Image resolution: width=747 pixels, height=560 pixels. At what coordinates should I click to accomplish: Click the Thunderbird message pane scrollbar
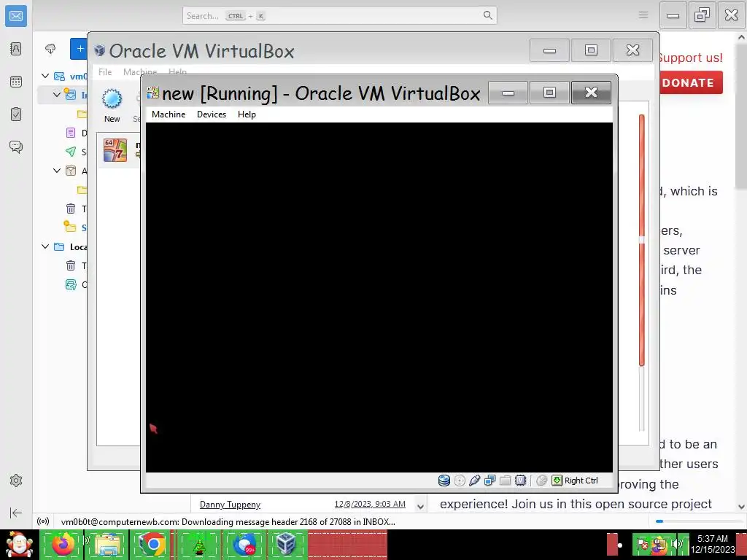click(741, 117)
